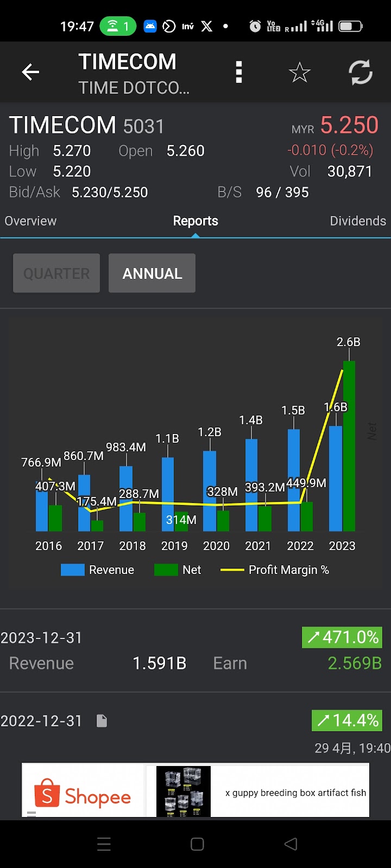Select the QUARTER report button
The image size is (391, 868).
[56, 273]
